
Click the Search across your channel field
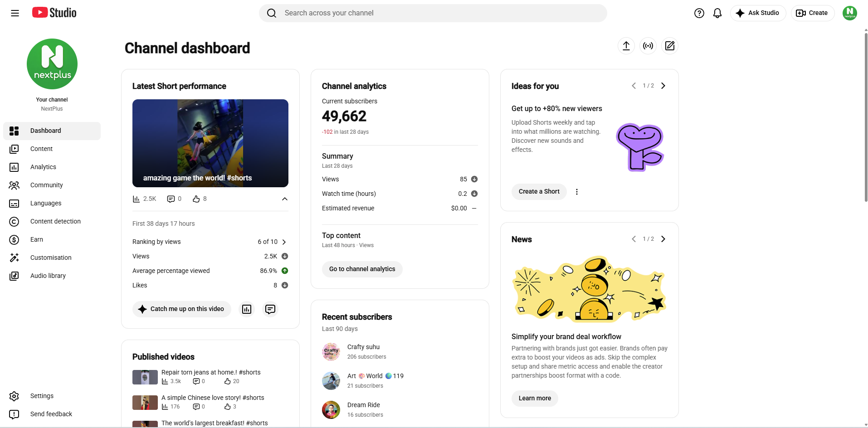[x=433, y=13]
